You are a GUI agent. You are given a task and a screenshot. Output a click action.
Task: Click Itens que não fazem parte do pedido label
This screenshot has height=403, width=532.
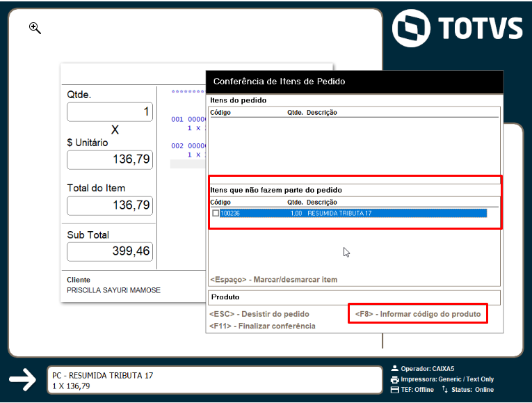[x=276, y=190]
